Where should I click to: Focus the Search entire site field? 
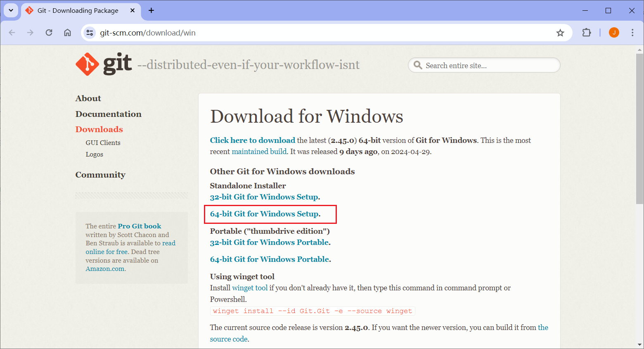click(x=484, y=65)
